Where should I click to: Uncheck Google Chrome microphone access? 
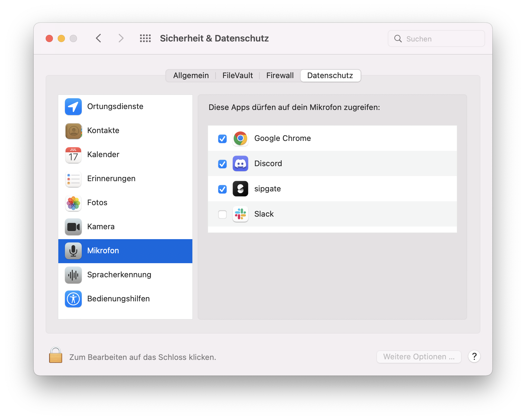[x=222, y=139]
